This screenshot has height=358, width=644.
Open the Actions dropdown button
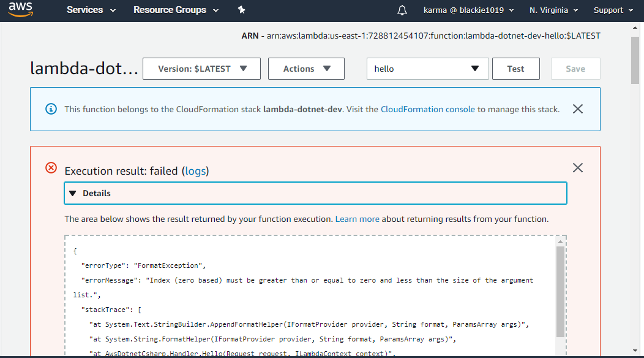pyautogui.click(x=306, y=69)
